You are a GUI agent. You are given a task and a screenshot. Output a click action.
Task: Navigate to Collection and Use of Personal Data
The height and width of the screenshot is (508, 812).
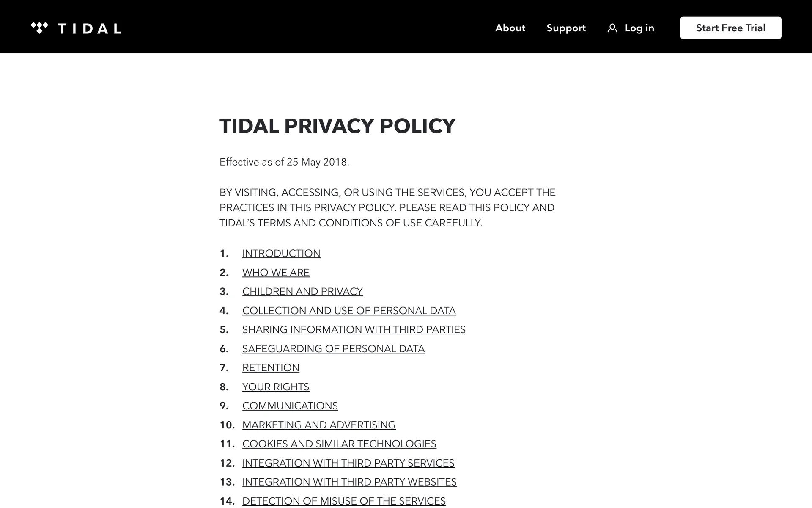[x=349, y=310]
